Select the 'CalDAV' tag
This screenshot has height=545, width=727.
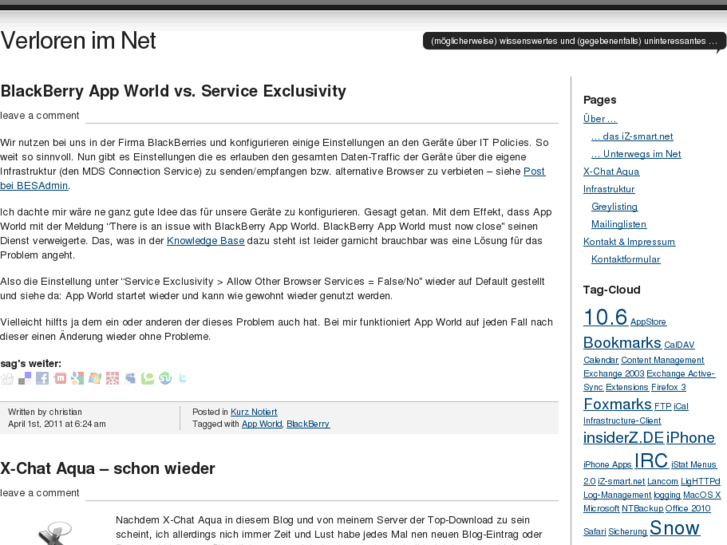coord(679,345)
